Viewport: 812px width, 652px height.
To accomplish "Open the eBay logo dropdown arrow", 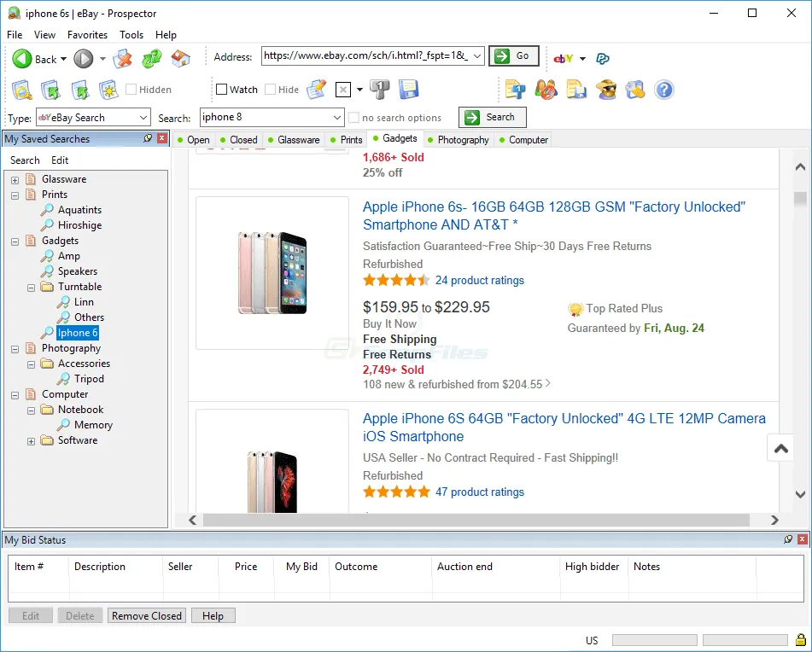I will [582, 59].
